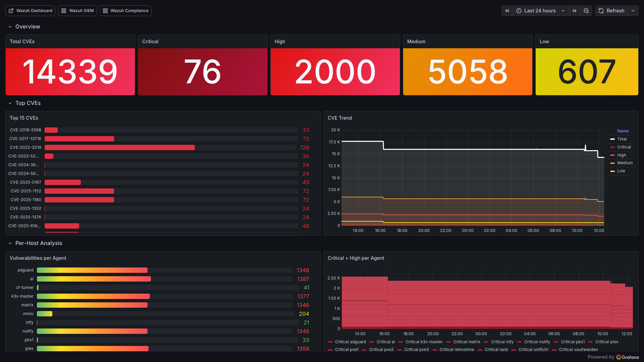Click the Name legend column header

(x=623, y=131)
